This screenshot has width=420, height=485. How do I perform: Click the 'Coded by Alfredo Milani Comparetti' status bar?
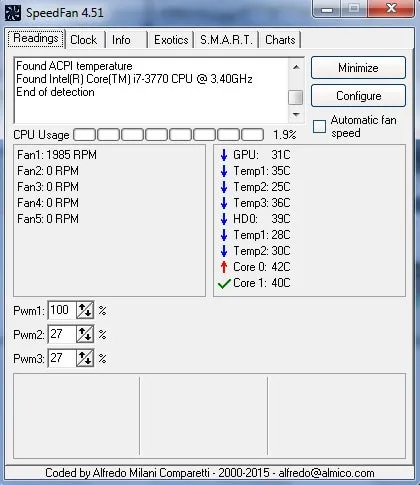pos(210,473)
